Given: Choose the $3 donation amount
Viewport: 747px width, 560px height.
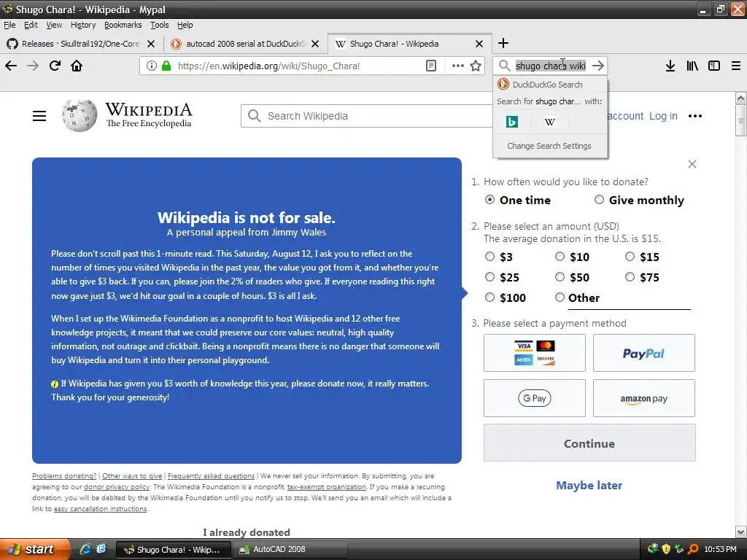Looking at the screenshot, I should 489,257.
